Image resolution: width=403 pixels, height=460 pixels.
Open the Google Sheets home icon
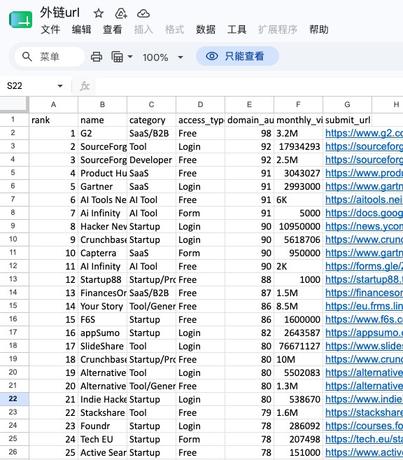pos(21,20)
